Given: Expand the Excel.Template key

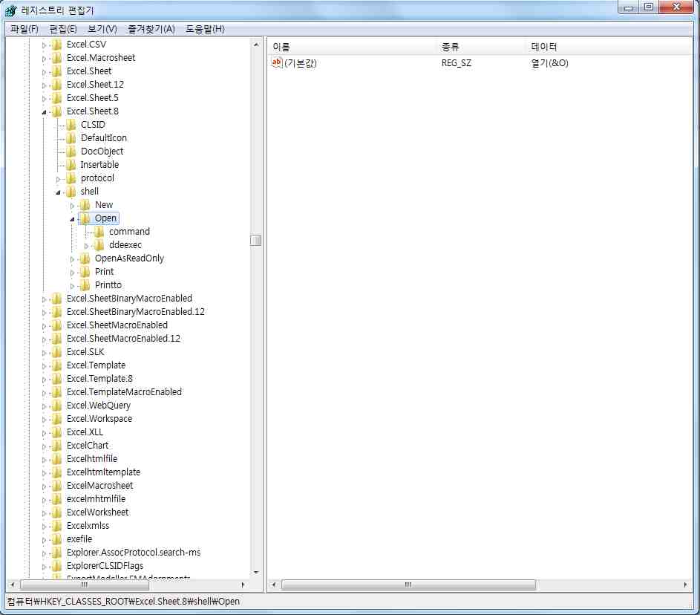Looking at the screenshot, I should point(44,366).
